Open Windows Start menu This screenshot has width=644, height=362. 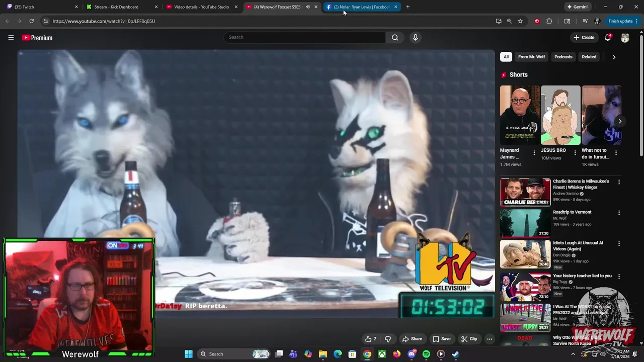189,354
